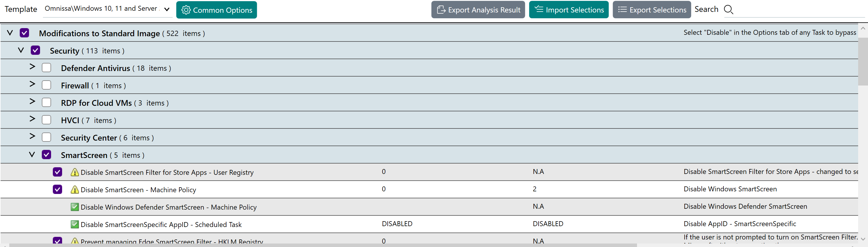Click Disable AppID - SmartScreenSpecific description
868x247 pixels.
pos(740,224)
